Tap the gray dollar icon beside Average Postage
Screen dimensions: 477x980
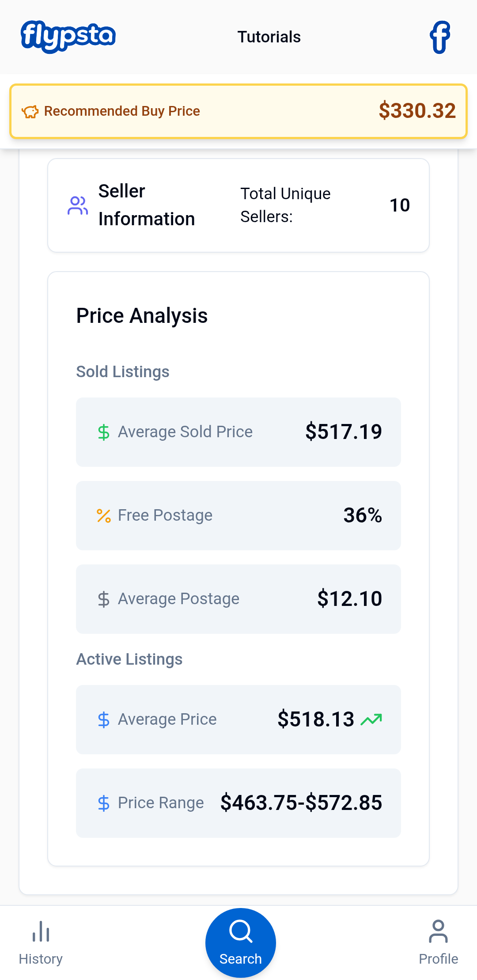tap(104, 599)
